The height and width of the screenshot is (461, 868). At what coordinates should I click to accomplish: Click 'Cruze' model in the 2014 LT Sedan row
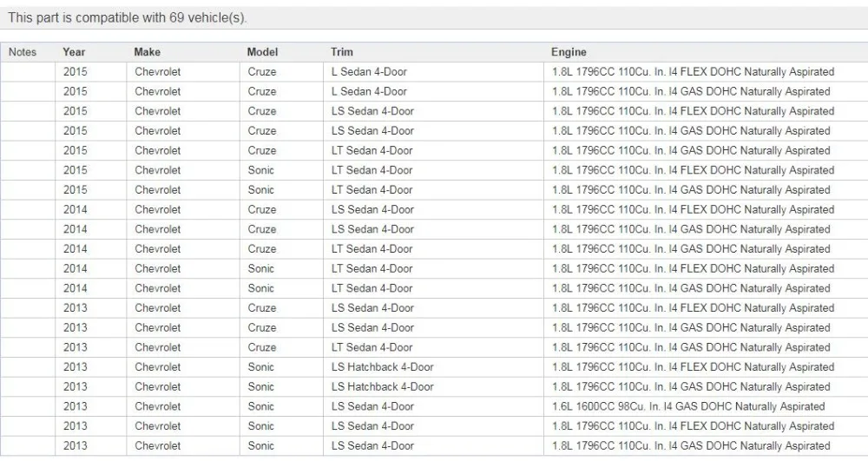[x=262, y=249]
